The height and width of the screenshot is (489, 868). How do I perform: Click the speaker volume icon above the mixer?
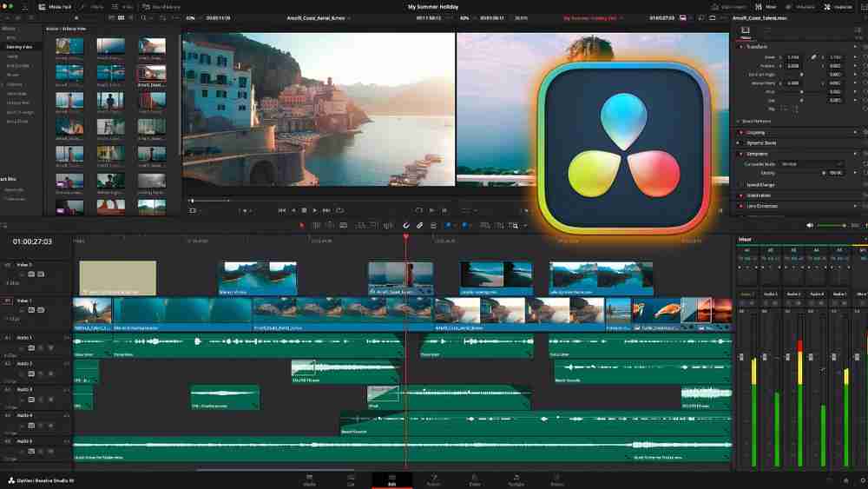(810, 226)
